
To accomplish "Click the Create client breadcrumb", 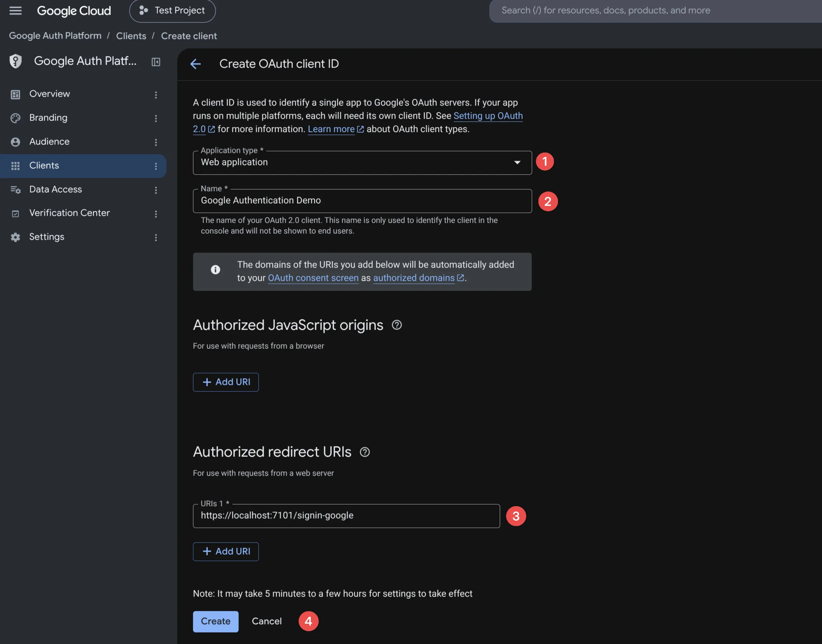I will 189,36.
